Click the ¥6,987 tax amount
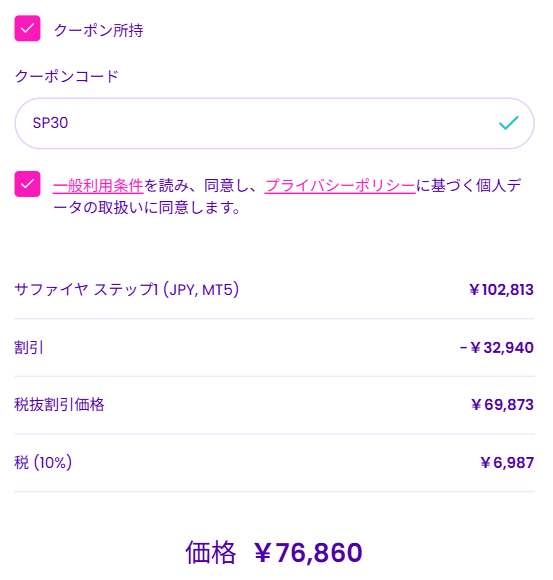This screenshot has height=580, width=553. 507,462
